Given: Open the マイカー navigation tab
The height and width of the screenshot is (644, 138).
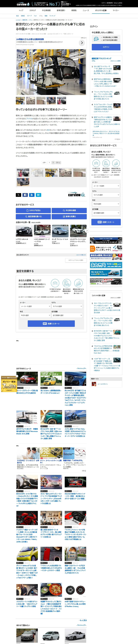Looking at the screenshot, I should tap(116, 11).
